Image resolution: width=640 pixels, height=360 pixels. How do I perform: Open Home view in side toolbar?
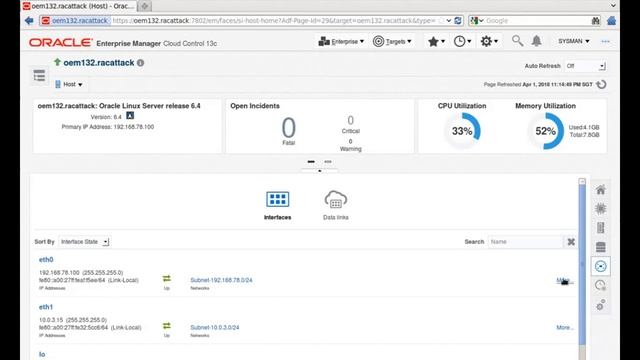coord(600,190)
